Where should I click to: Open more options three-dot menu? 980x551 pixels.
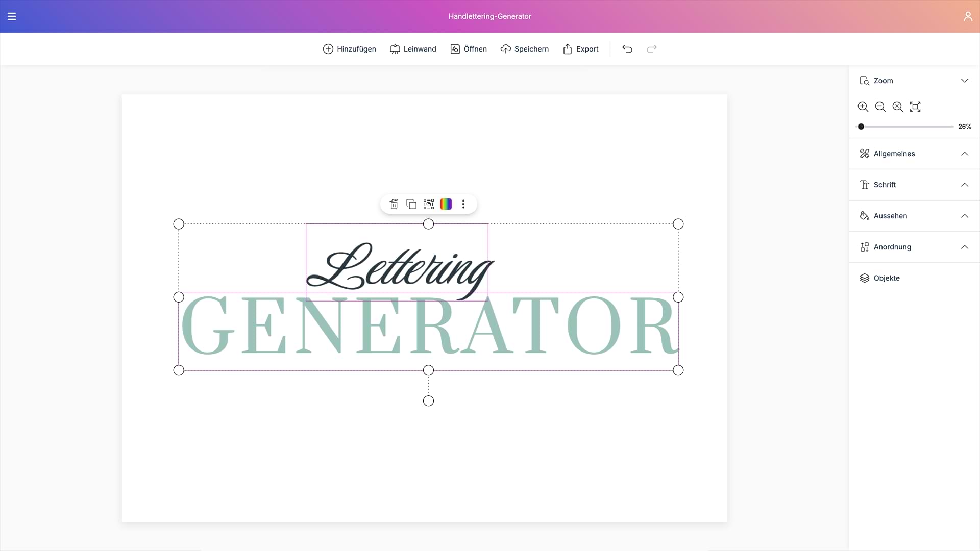(463, 204)
